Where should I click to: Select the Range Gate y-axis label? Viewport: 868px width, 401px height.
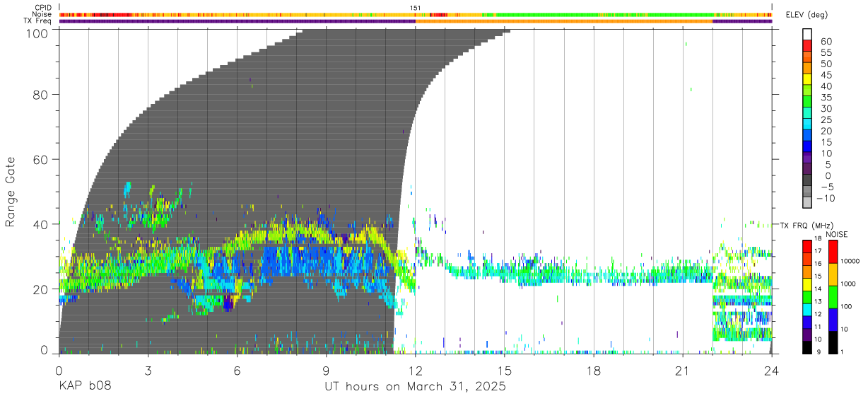point(11,191)
